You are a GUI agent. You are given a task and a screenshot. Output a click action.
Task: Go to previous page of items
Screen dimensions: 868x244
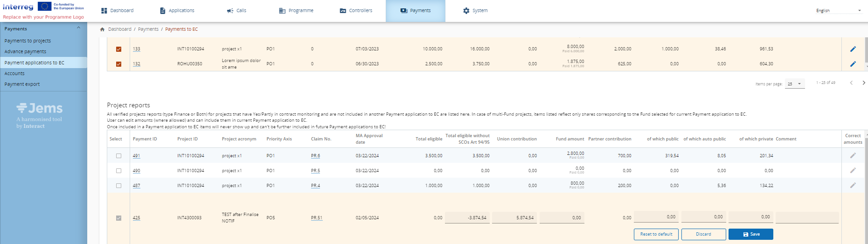coord(851,83)
